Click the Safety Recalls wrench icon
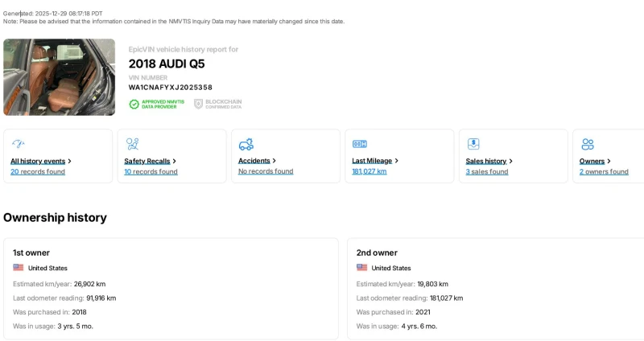 point(132,144)
